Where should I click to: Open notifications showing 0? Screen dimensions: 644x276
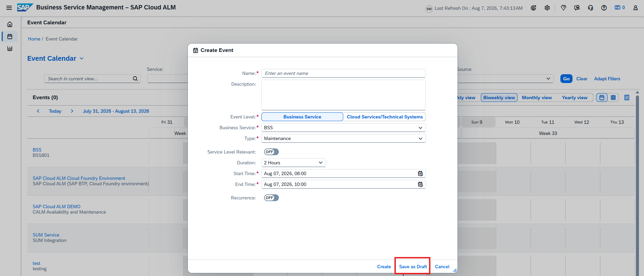(x=620, y=7)
